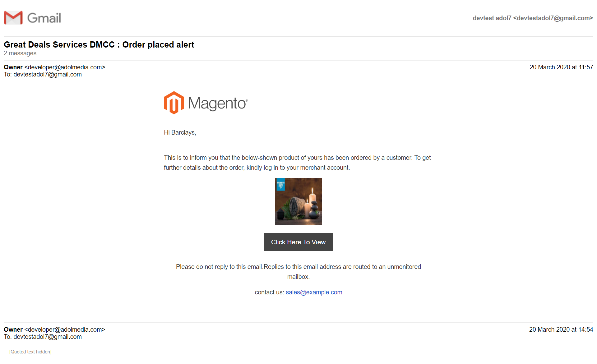Image resolution: width=597 pixels, height=364 pixels.
Task: Click the 'Click Here To View' button
Action: [x=298, y=242]
